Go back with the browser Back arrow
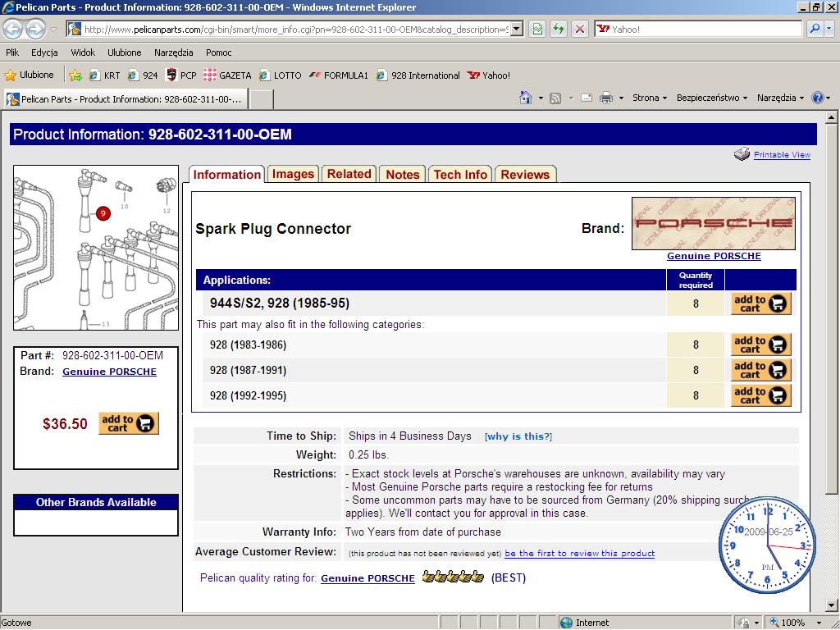Screen dimensions: 840x630 click(13, 29)
